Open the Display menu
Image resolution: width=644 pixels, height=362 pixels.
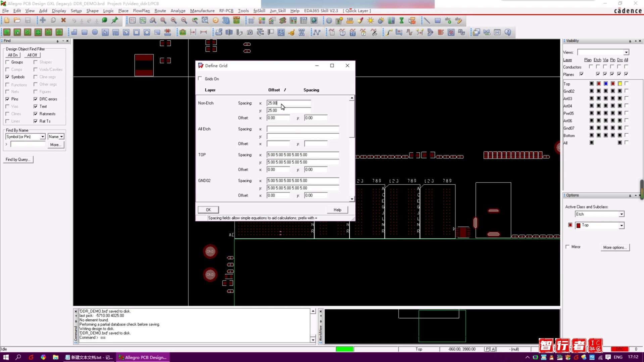59,11
